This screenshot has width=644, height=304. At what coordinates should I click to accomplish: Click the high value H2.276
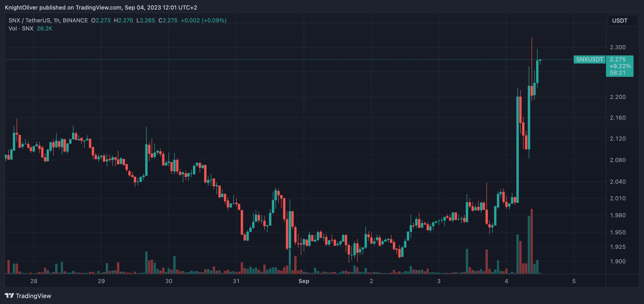click(x=124, y=20)
